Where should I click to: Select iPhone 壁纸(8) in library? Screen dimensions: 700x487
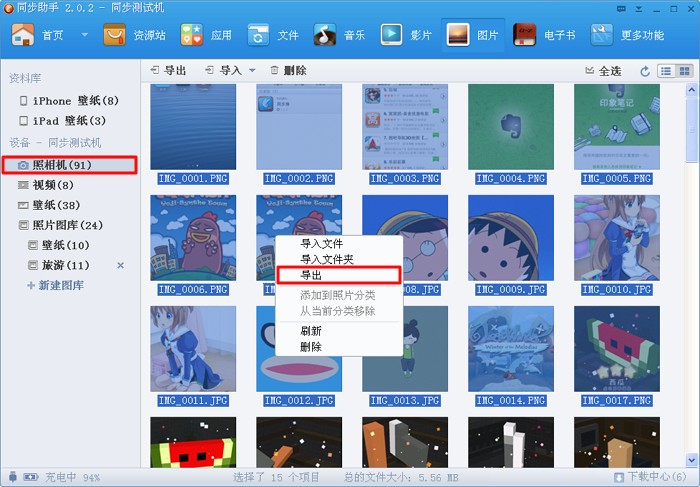[69, 101]
